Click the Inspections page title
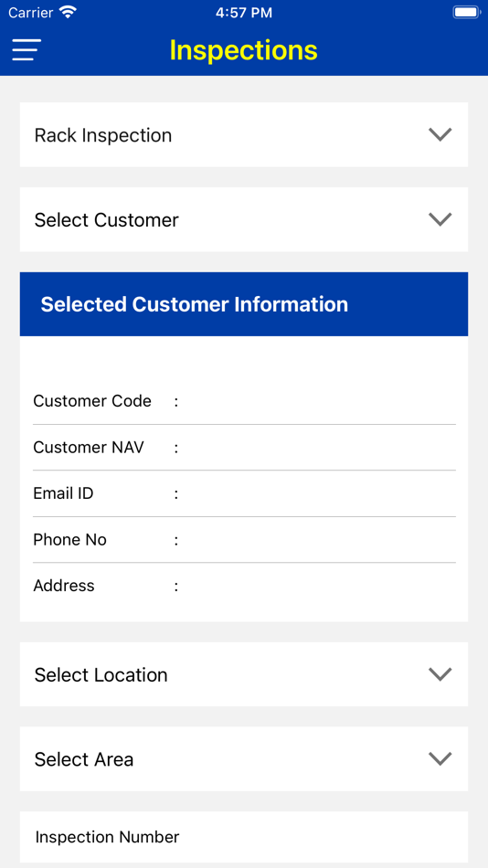The width and height of the screenshot is (488, 868). (x=244, y=50)
